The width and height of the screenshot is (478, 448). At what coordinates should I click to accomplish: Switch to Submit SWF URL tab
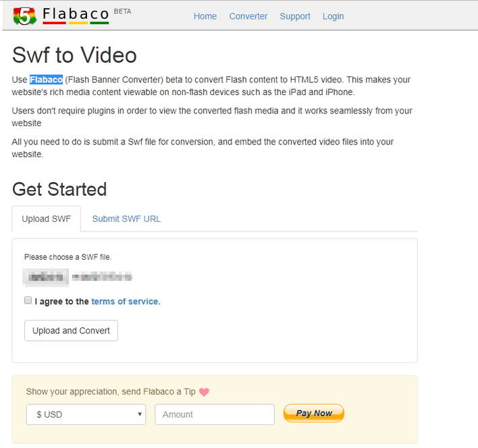(x=126, y=219)
